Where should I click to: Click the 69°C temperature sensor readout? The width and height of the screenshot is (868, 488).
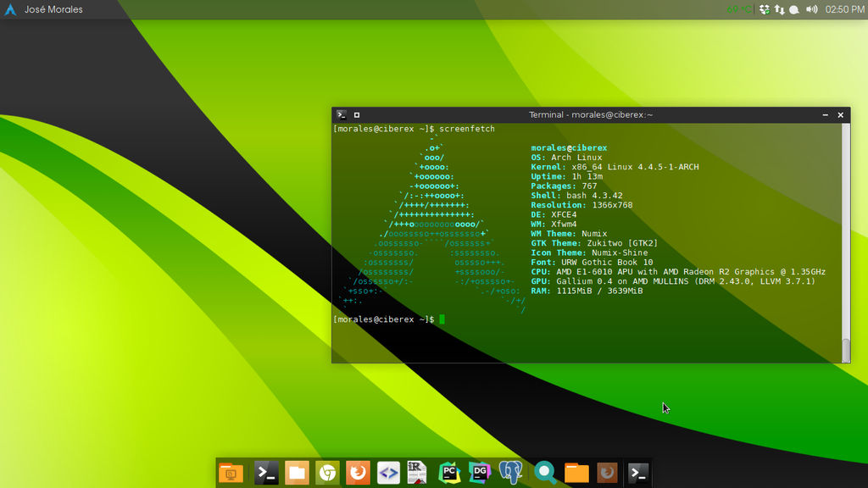click(739, 9)
